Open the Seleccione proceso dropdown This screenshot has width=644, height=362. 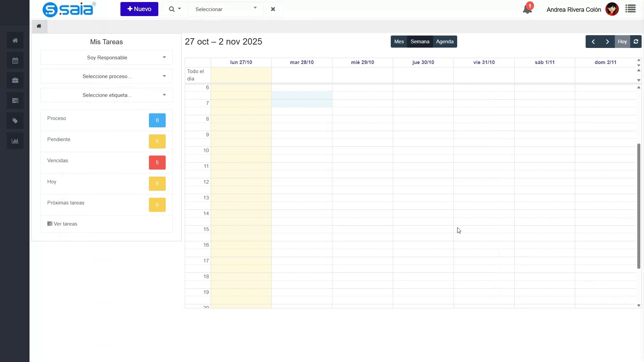click(x=107, y=76)
